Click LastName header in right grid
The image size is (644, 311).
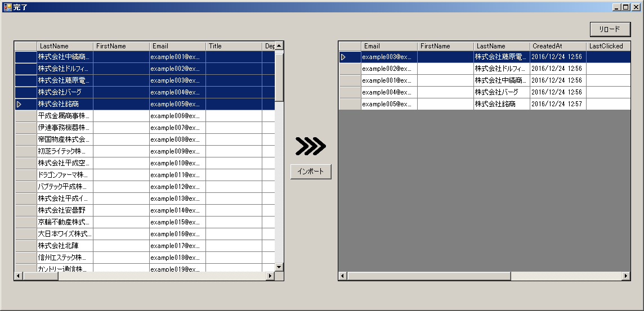point(502,46)
